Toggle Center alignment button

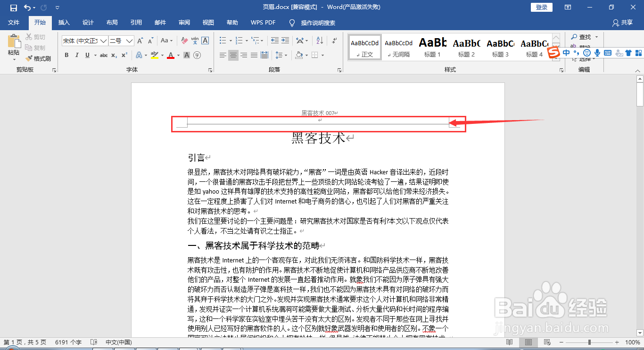233,55
